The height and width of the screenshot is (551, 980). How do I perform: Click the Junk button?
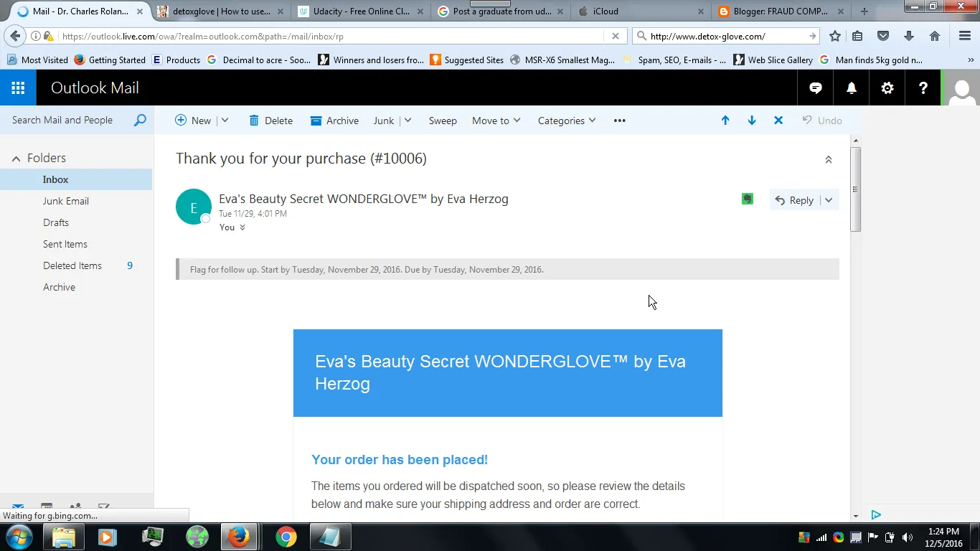384,121
